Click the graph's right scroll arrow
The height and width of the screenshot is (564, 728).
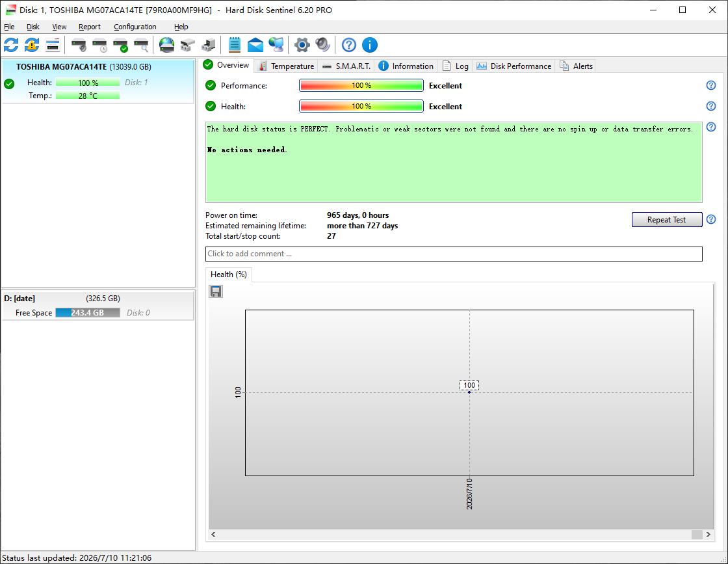708,534
